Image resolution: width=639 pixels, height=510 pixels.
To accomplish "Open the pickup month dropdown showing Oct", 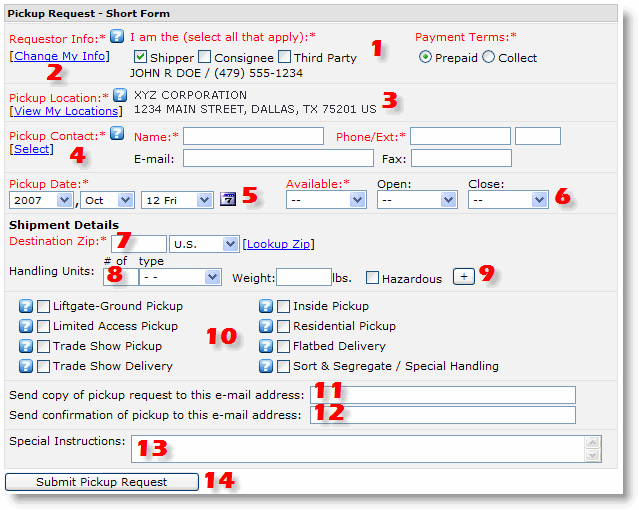I will [107, 200].
